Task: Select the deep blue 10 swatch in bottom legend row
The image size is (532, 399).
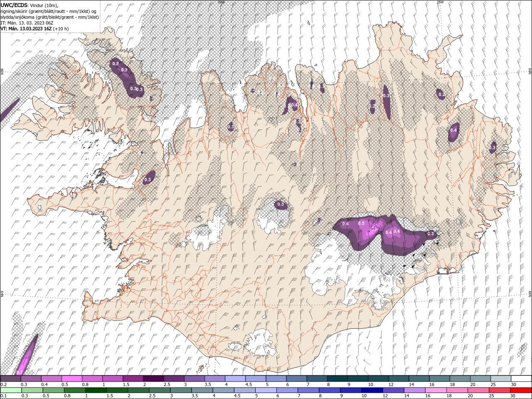Action: tap(372, 390)
